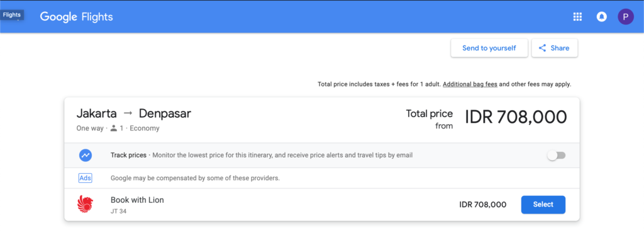
Task: Click the Google Flights logo
Action: click(76, 17)
